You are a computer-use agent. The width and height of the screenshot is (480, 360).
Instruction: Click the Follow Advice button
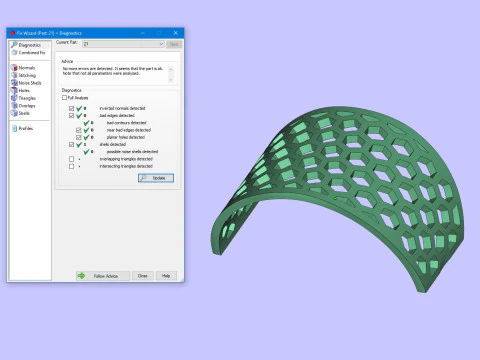click(103, 276)
